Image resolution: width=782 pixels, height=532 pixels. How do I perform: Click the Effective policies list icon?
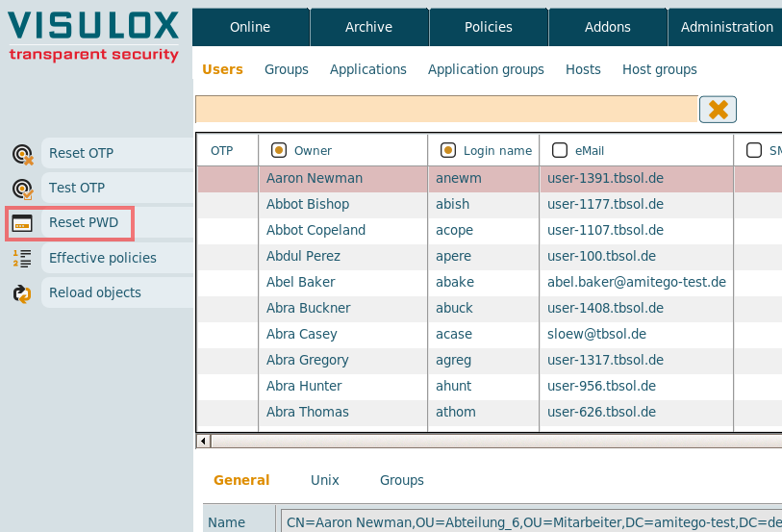coord(22,258)
